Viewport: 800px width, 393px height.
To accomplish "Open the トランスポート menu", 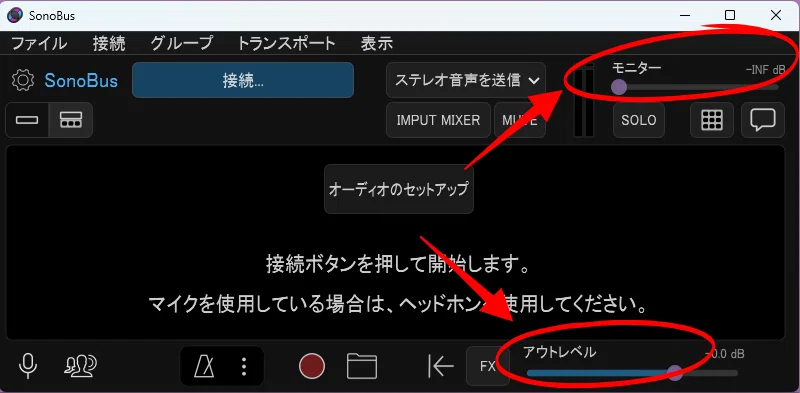I will [x=287, y=43].
